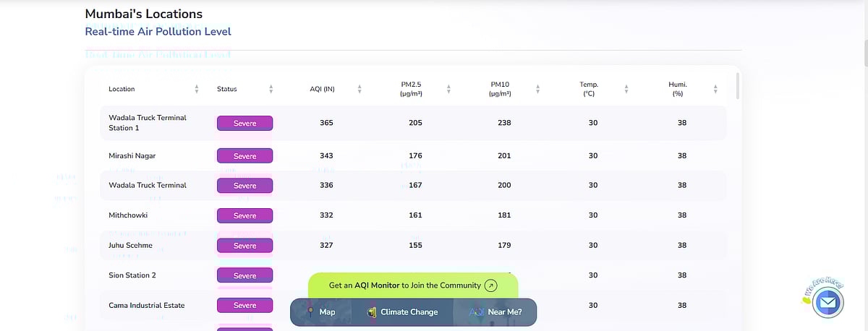This screenshot has height=331, width=868.
Task: Click Severe status for Juhu Scehme
Action: [x=244, y=246]
